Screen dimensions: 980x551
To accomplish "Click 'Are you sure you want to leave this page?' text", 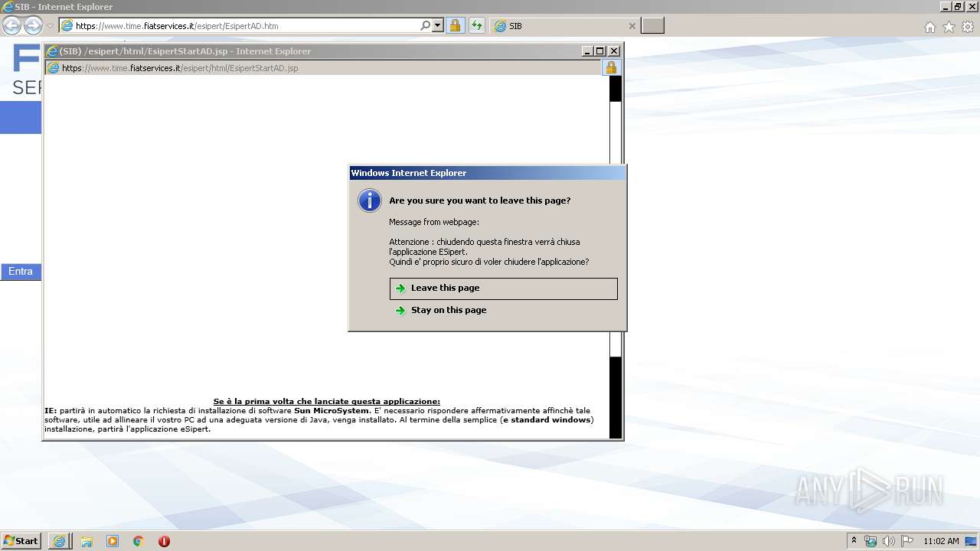I will coord(480,201).
